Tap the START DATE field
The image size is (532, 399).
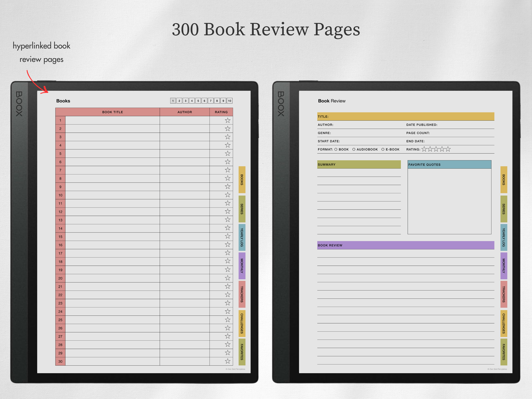click(361, 141)
